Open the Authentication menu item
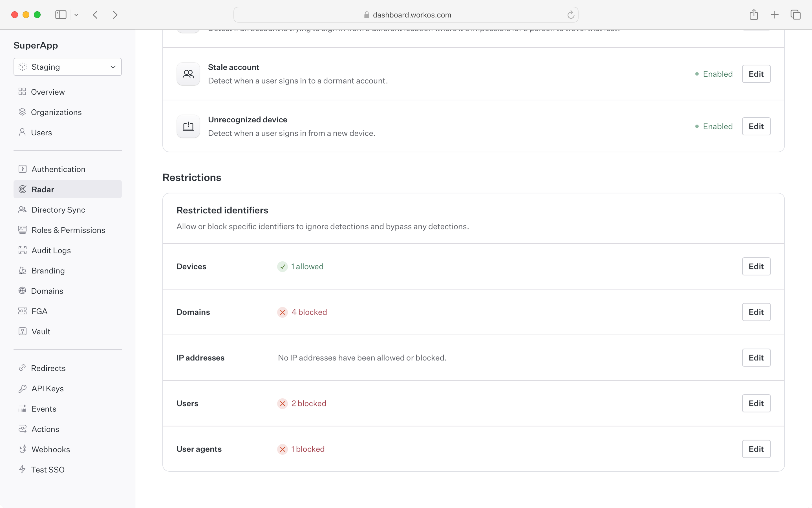 coord(58,169)
